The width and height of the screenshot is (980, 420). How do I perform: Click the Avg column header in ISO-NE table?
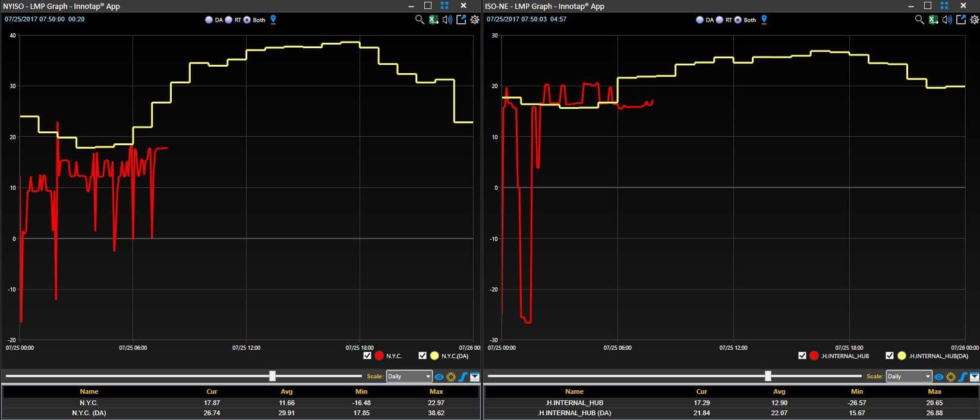779,391
